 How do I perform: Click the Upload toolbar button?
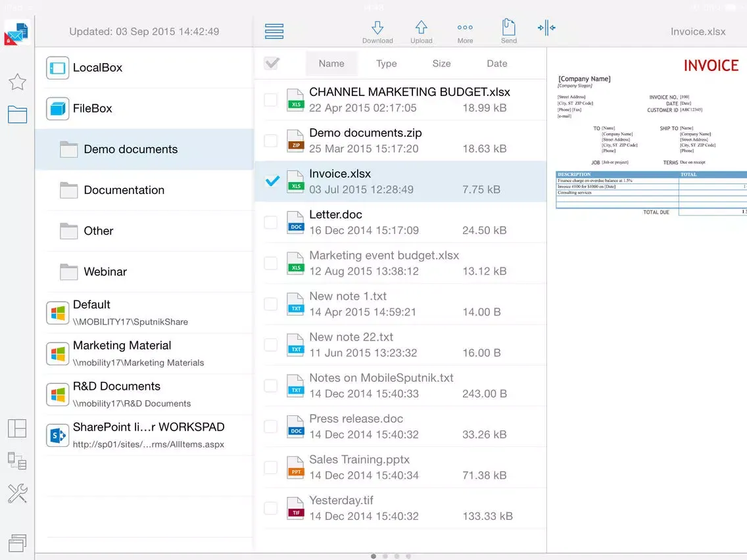[x=421, y=32]
